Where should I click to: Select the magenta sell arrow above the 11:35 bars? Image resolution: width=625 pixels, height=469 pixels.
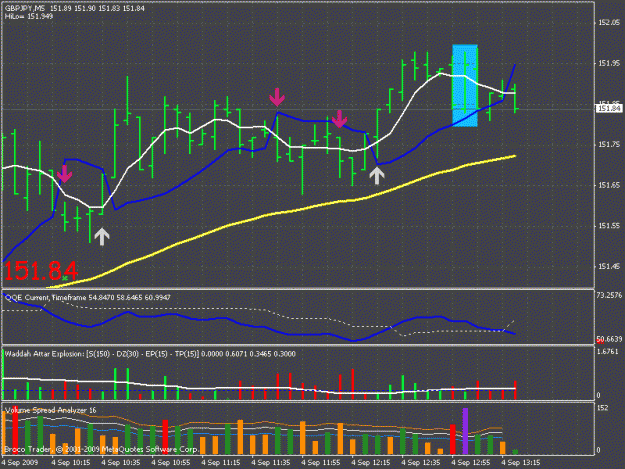pyautogui.click(x=277, y=97)
